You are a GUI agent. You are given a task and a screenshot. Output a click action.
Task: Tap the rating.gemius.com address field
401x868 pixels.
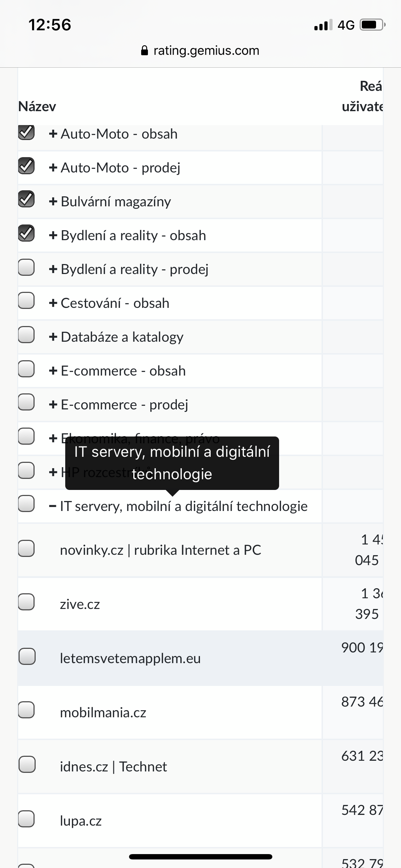pos(206,51)
